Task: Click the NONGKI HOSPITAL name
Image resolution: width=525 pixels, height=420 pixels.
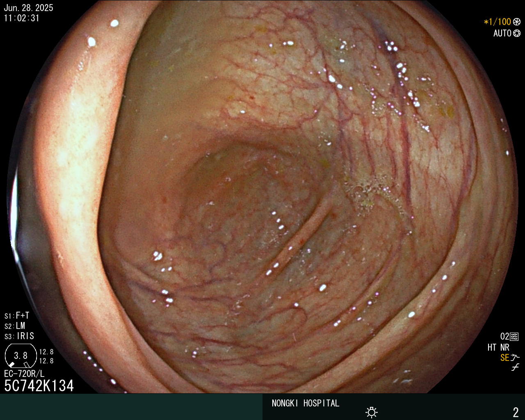Action: coord(306,403)
